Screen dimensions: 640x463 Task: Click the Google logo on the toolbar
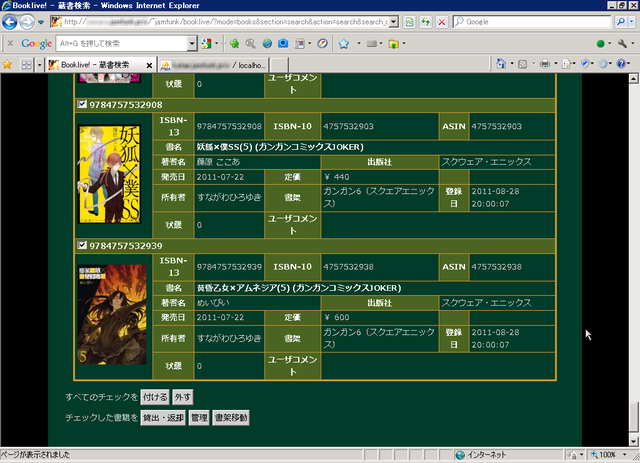(x=36, y=43)
